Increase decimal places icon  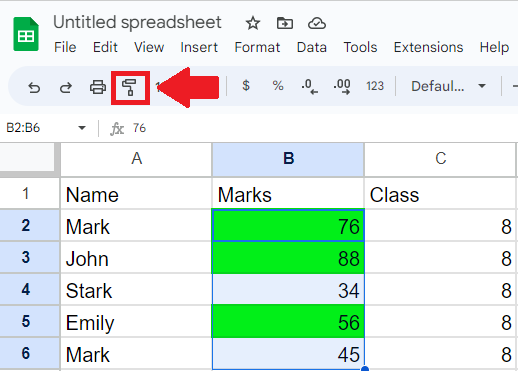(x=342, y=87)
